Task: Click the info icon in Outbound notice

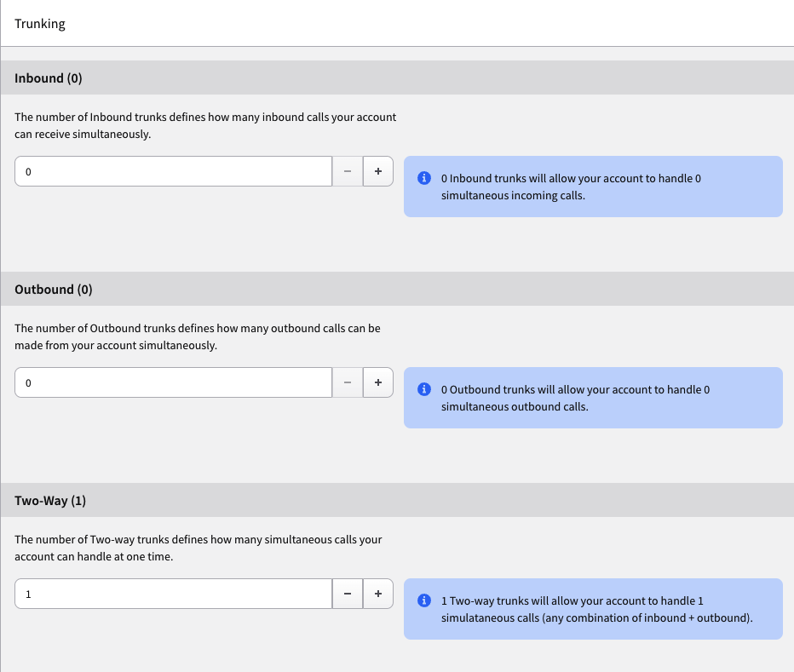Action: (424, 389)
